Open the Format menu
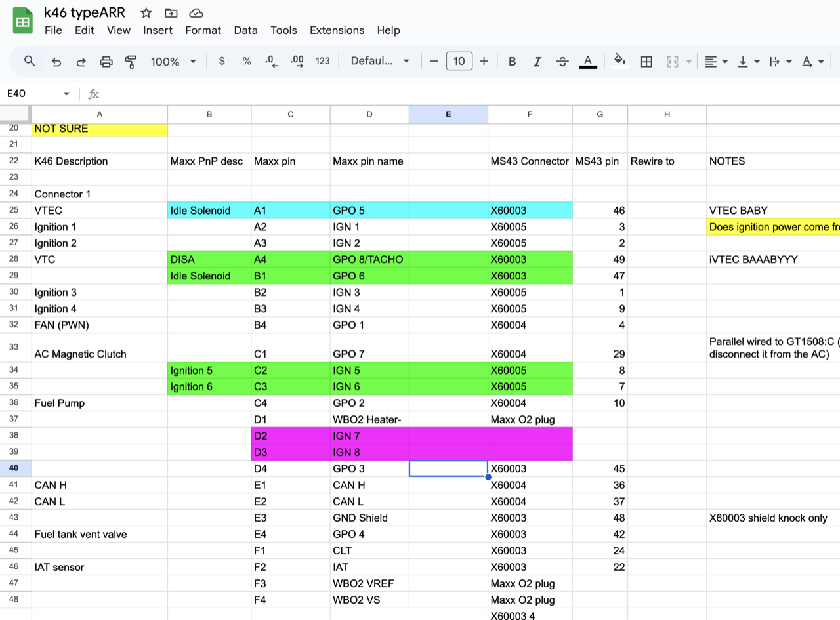 (203, 30)
